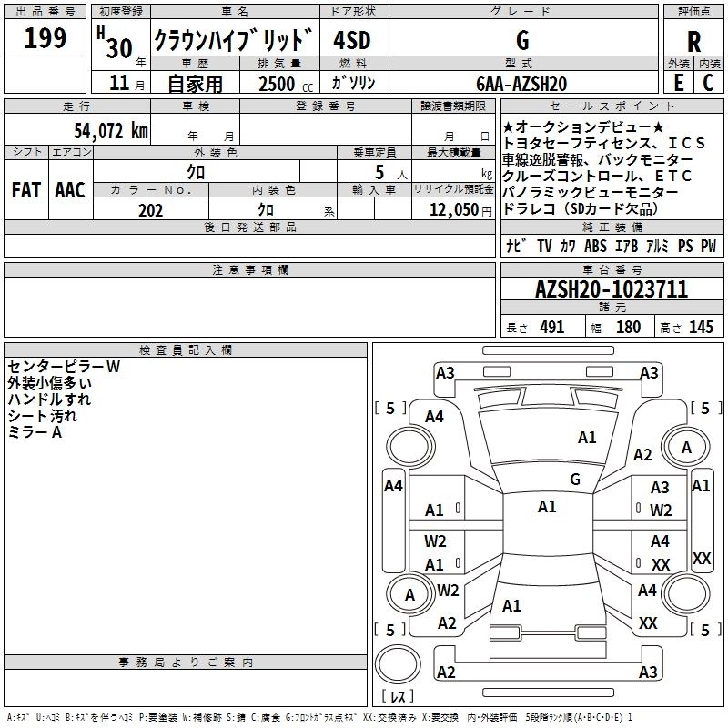728x728 pixels.
Task: Click the front wheel circle marked A
Action: pos(686,447)
